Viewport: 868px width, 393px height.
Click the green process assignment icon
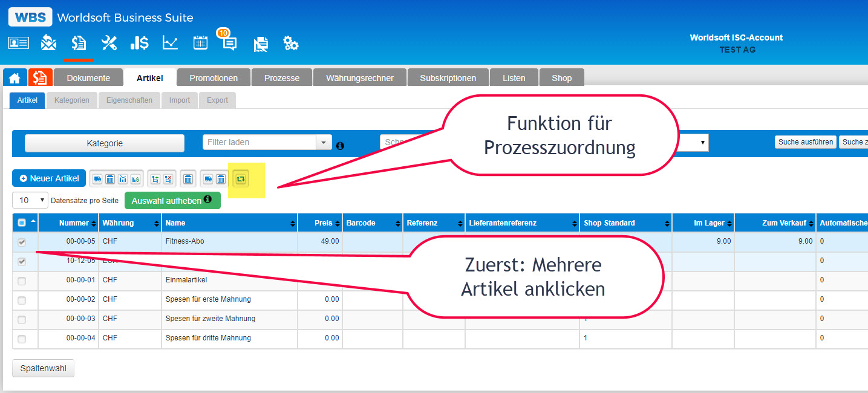pos(241,179)
